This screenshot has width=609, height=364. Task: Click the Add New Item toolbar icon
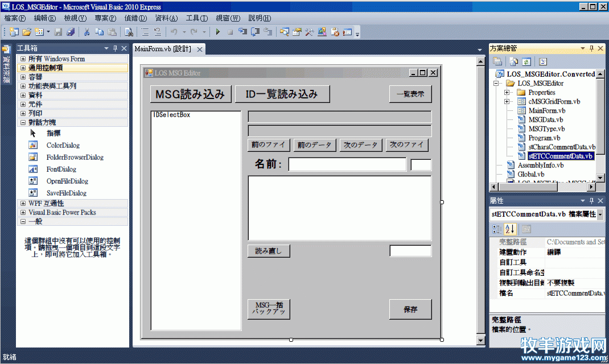[39, 32]
